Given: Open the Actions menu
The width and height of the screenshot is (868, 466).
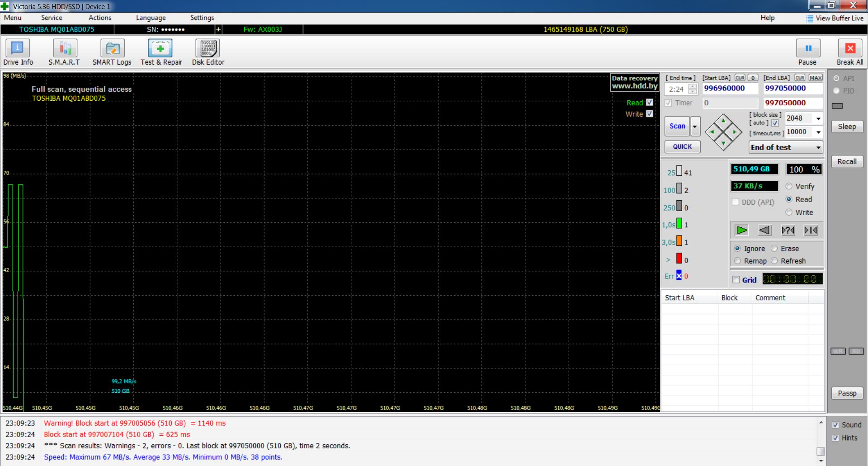Looking at the screenshot, I should pyautogui.click(x=100, y=18).
